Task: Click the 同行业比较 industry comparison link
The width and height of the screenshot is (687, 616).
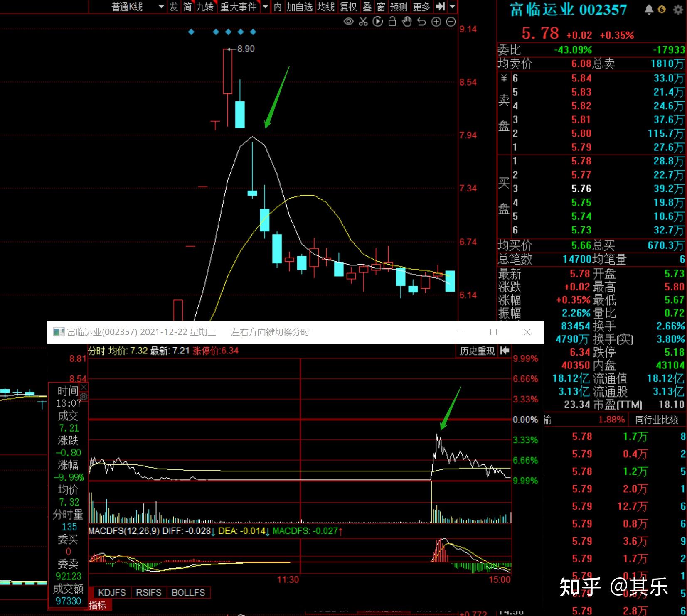Action: click(x=656, y=420)
